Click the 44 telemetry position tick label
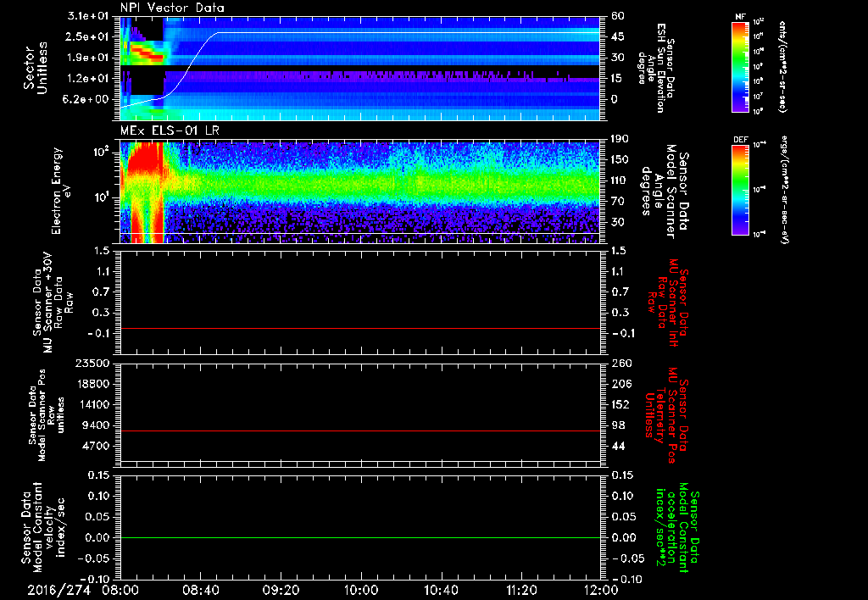This screenshot has width=868, height=600. coord(618,446)
